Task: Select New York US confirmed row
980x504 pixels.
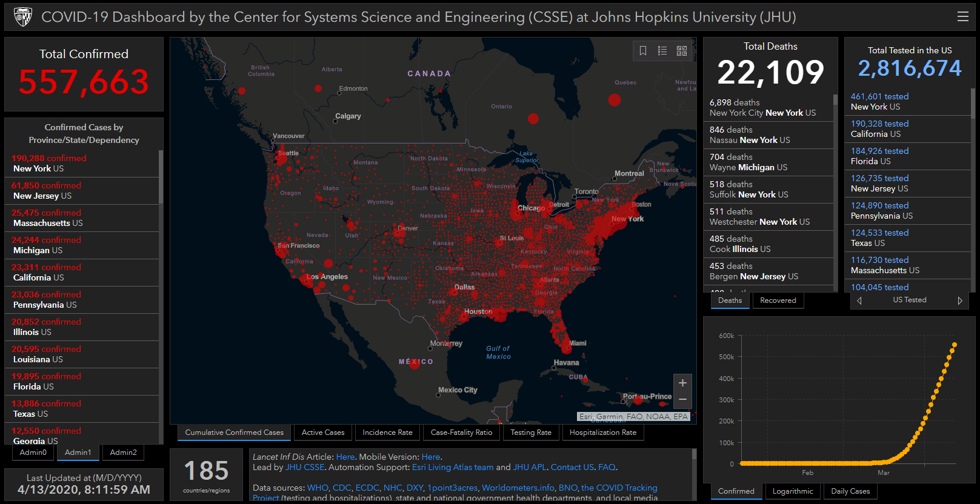Action: pyautogui.click(x=82, y=164)
